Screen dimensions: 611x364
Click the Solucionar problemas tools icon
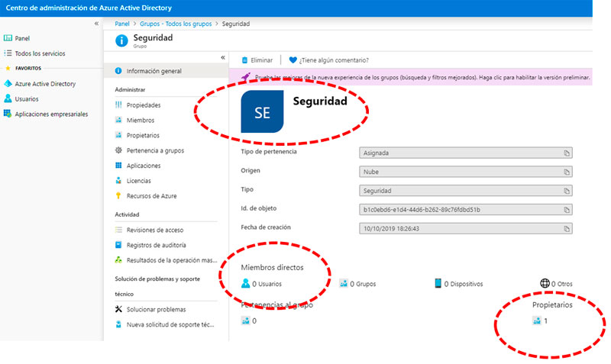118,309
